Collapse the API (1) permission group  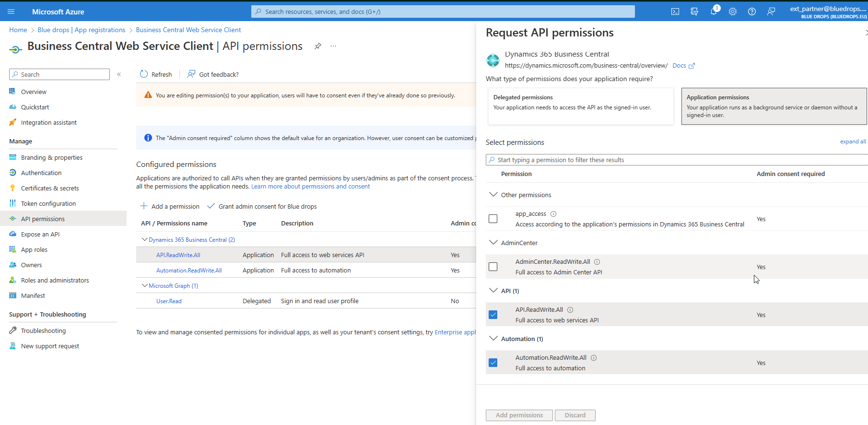(493, 290)
